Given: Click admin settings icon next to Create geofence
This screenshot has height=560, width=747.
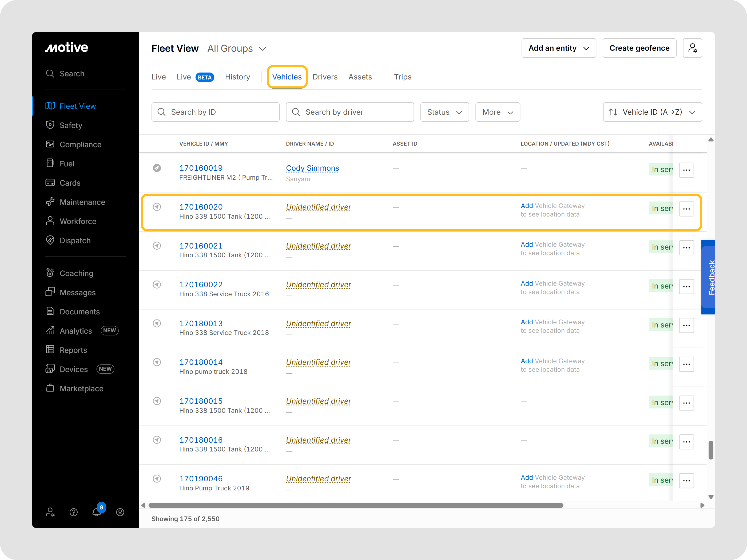Looking at the screenshot, I should pyautogui.click(x=692, y=48).
